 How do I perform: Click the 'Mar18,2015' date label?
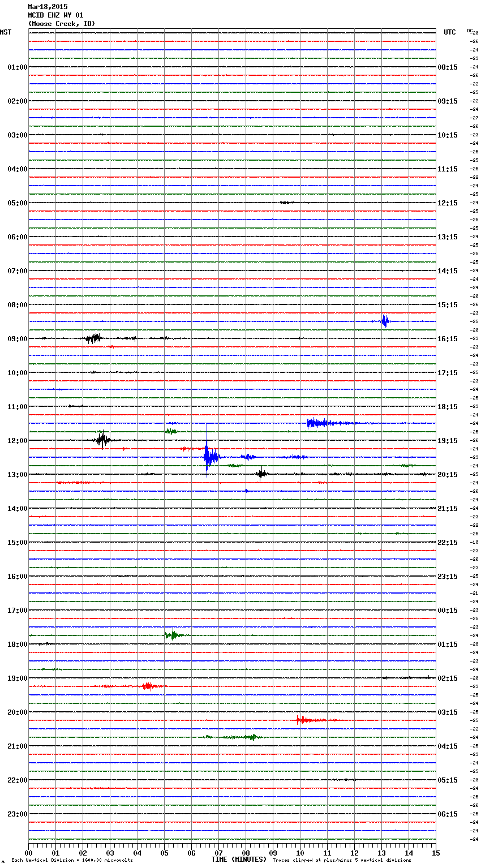pyautogui.click(x=48, y=7)
